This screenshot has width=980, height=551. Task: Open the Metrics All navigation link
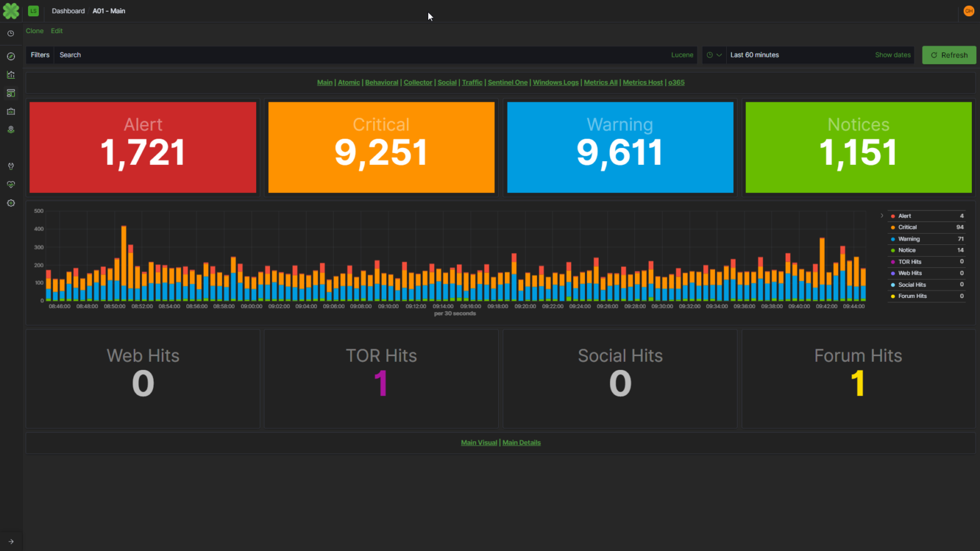[601, 82]
